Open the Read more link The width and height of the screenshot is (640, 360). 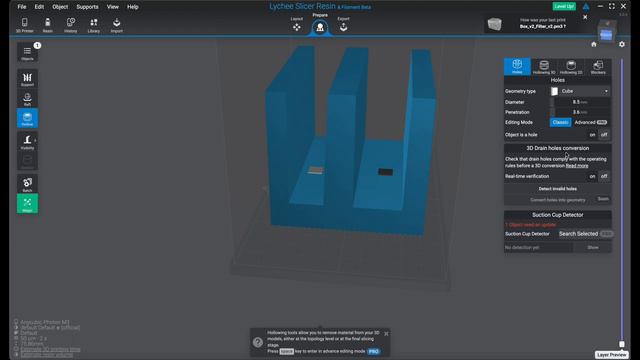click(577, 166)
